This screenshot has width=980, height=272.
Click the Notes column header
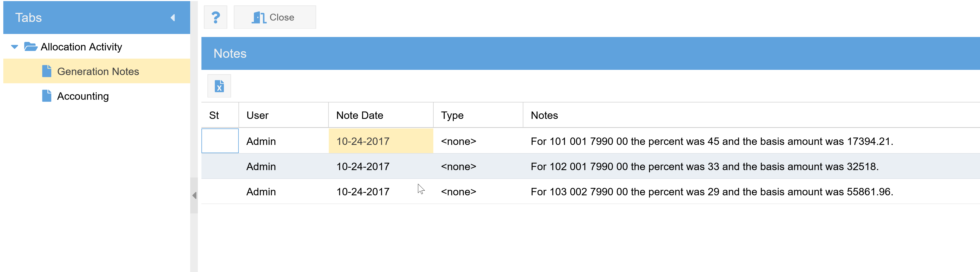click(x=544, y=116)
